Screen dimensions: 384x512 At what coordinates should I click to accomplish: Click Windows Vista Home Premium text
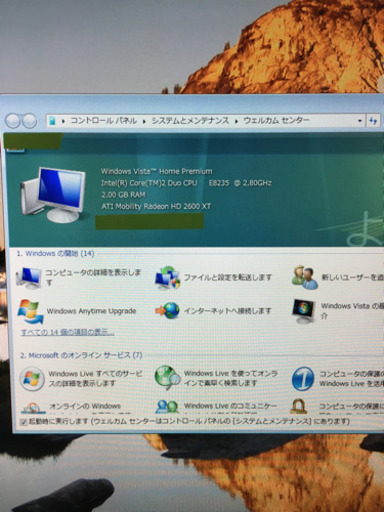point(157,171)
